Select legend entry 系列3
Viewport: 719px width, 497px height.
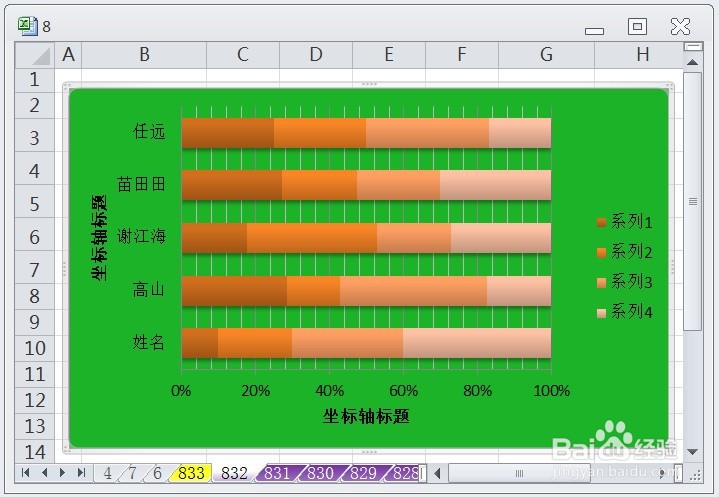point(625,282)
